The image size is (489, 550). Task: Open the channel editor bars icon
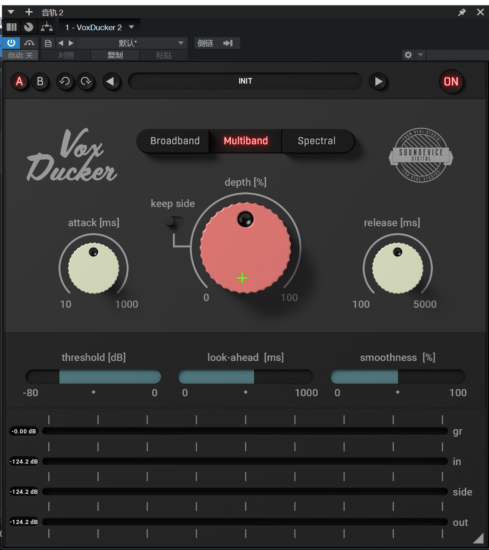tap(12, 27)
